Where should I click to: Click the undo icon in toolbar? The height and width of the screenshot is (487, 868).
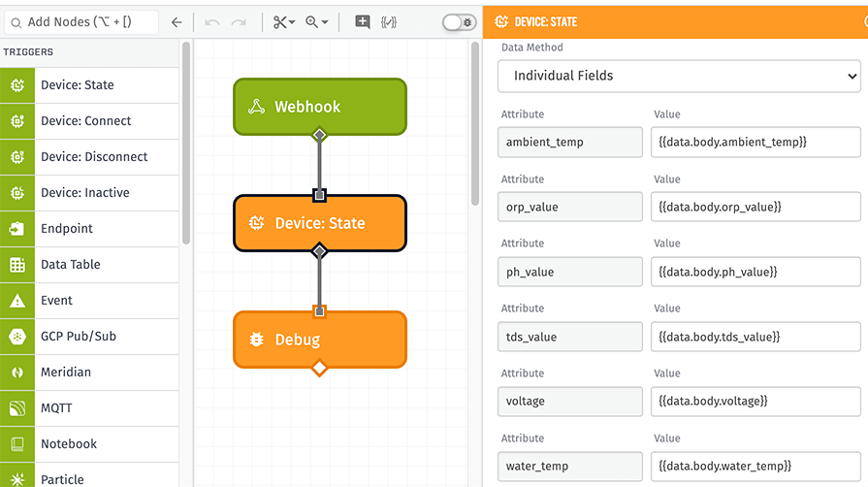pyautogui.click(x=212, y=22)
